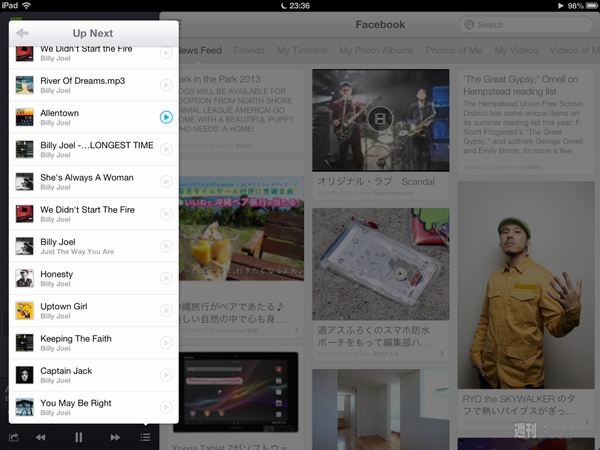The height and width of the screenshot is (450, 600).
Task: Open the Okinawa dessert promo image
Action: click(x=241, y=228)
